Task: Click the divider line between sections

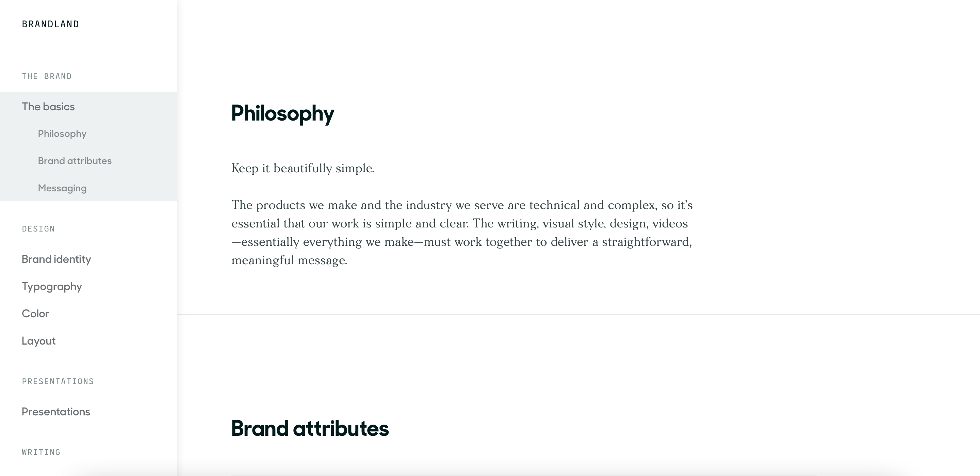Action: [578, 314]
